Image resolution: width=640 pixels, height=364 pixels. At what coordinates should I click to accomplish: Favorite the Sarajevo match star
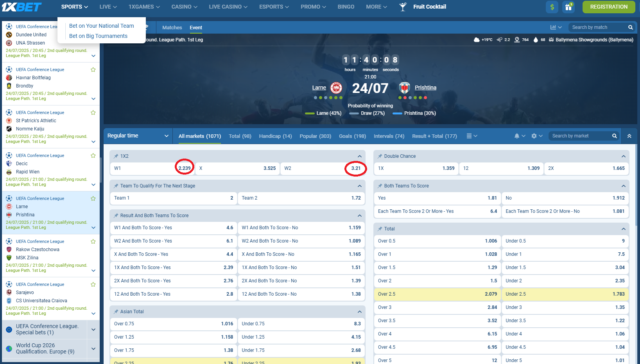pyautogui.click(x=93, y=284)
